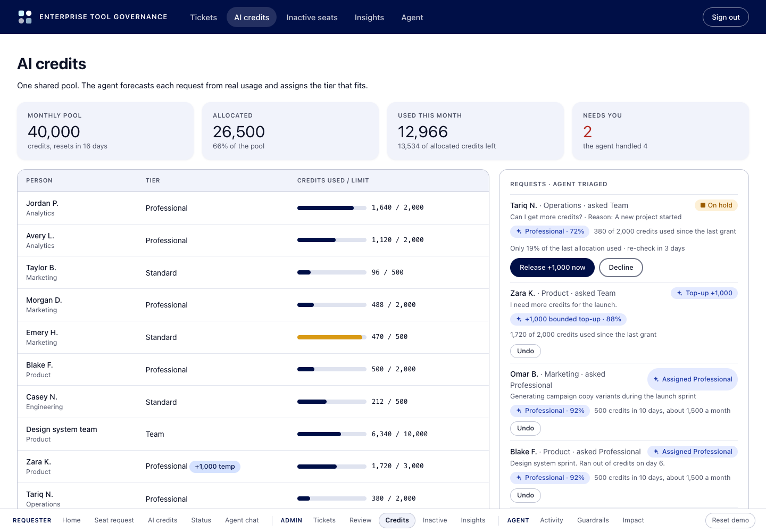Open requester AI credits link in bottom bar

163,520
